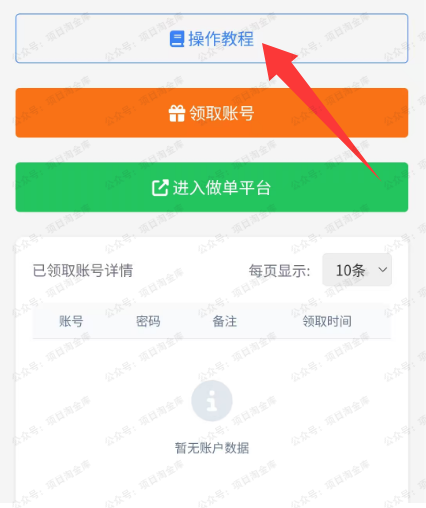Expand the chevron arrow next to 10条
426x508 pixels.
point(383,269)
